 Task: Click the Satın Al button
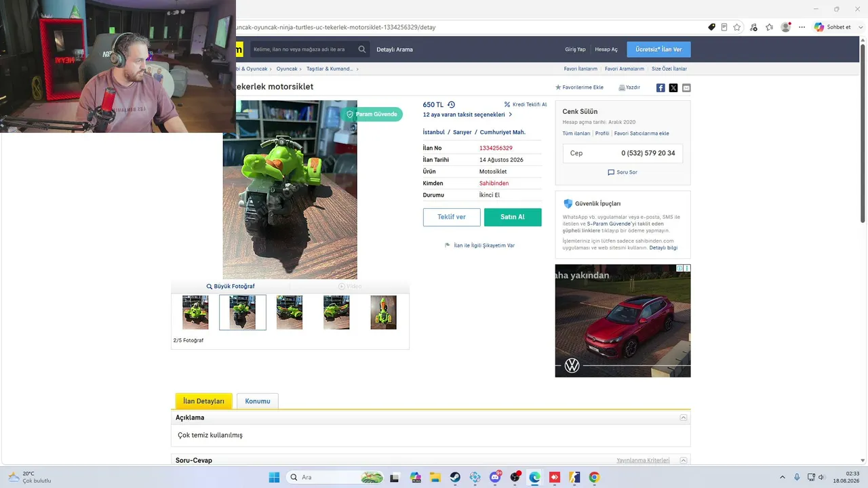tap(513, 217)
